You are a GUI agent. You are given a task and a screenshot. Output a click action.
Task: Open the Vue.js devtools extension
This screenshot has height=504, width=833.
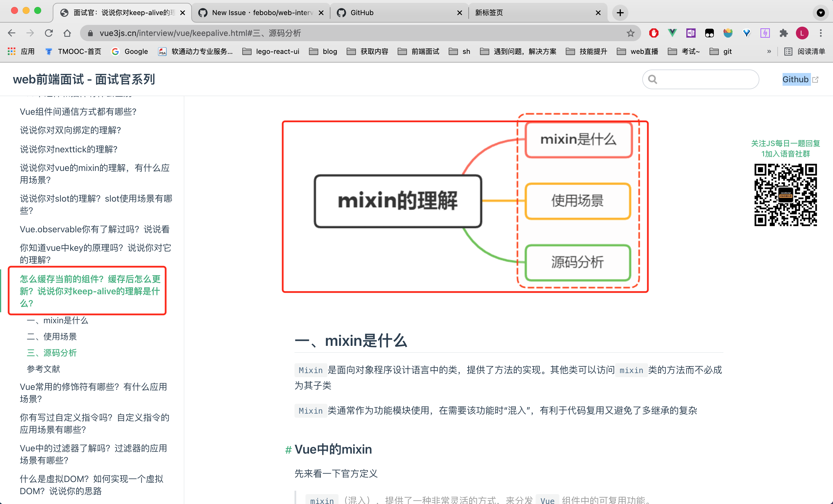[x=672, y=33]
